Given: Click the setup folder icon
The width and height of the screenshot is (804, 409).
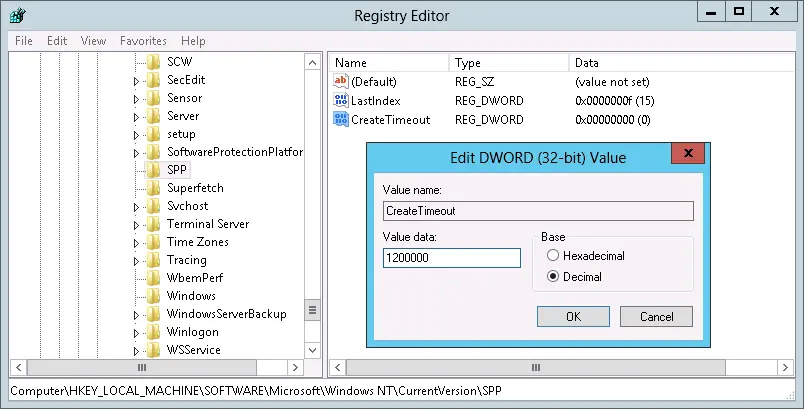Looking at the screenshot, I should [153, 134].
